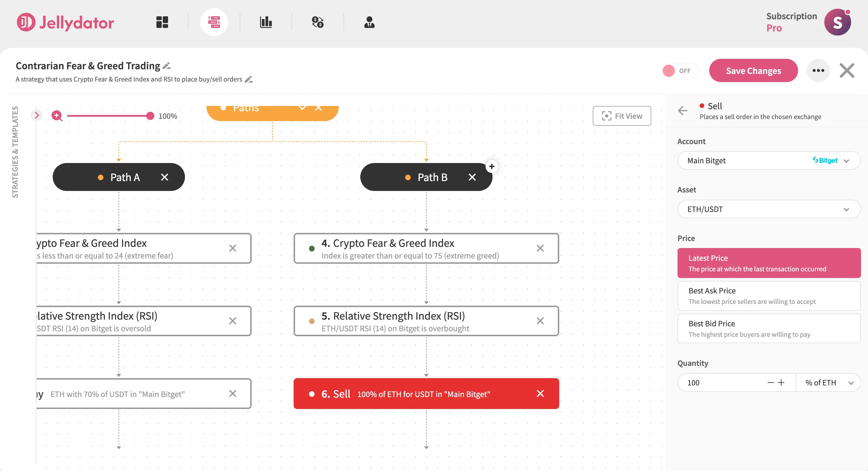This screenshot has width=868, height=471.
Task: Edit the strategy description pencil icon
Action: click(249, 79)
